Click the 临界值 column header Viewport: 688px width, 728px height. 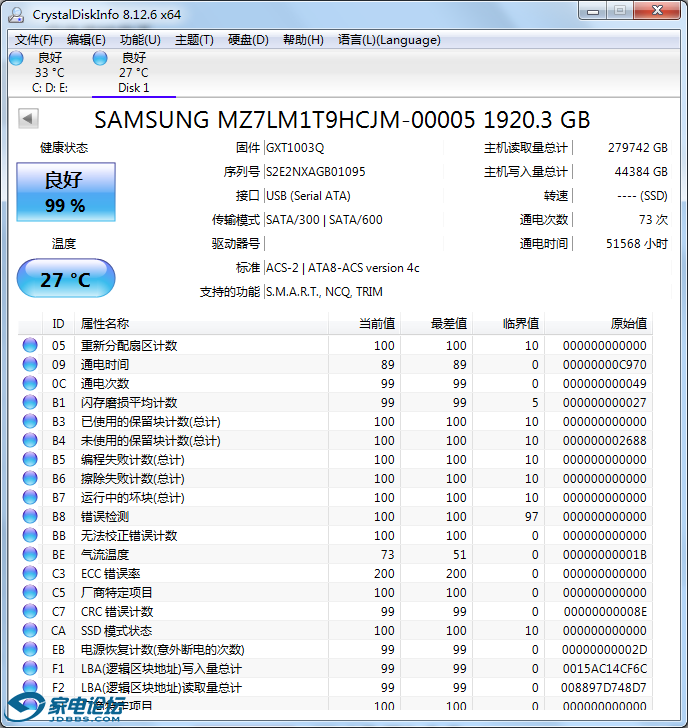[x=508, y=324]
